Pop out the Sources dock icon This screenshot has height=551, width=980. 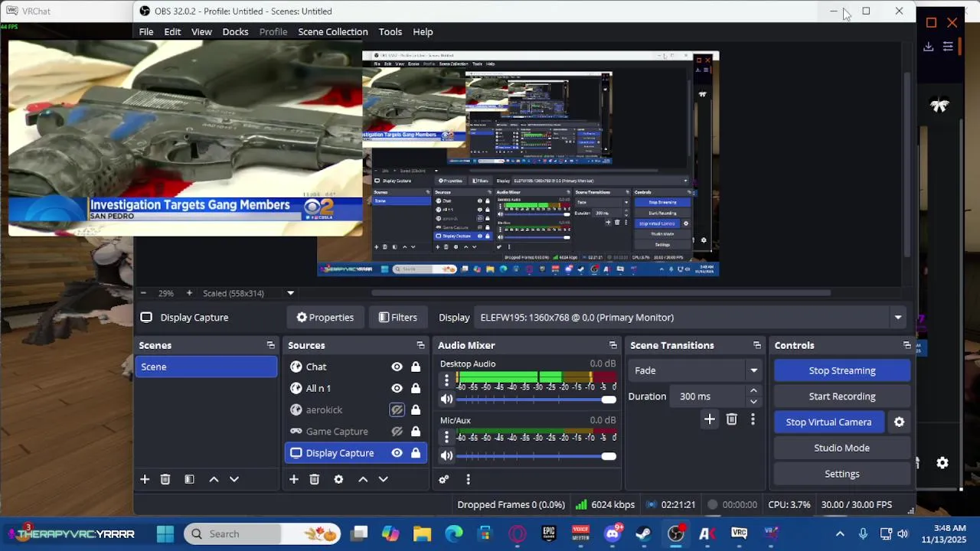420,345
